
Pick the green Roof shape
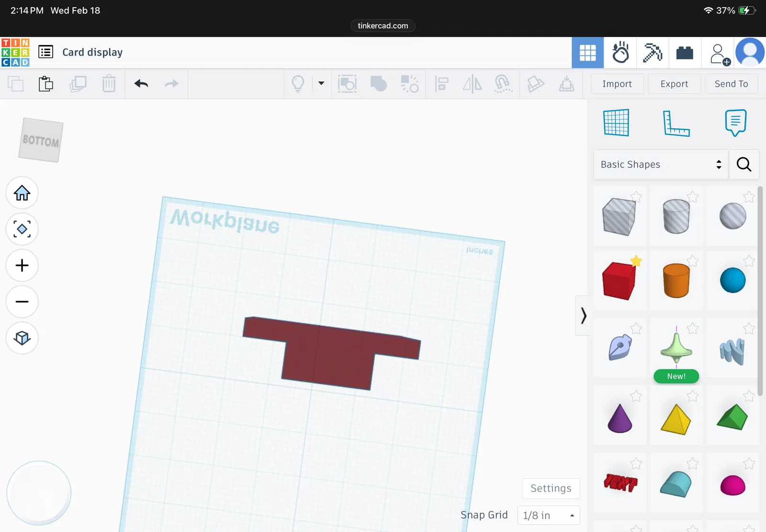pyautogui.click(x=732, y=418)
